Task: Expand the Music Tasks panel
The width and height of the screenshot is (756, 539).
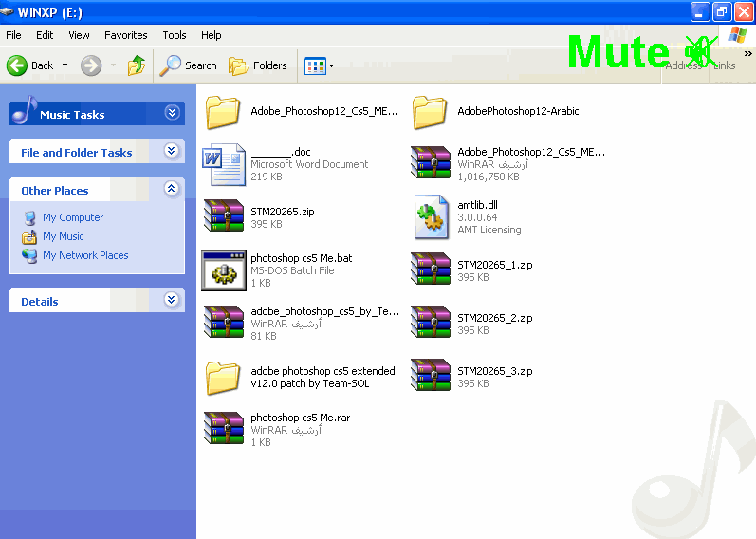Action: click(172, 113)
